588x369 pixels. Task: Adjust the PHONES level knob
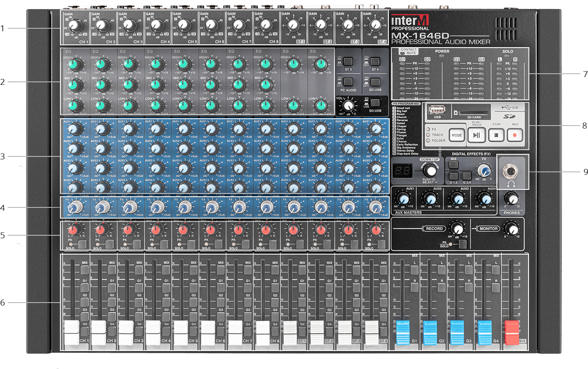point(511,198)
